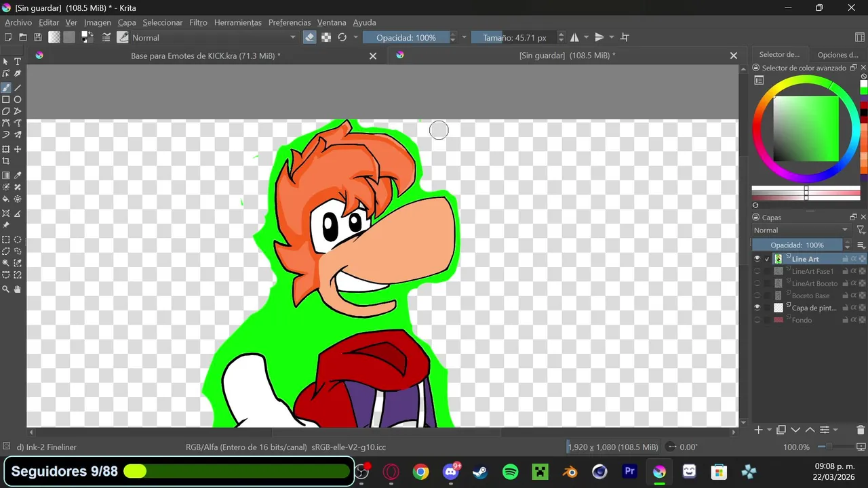The image size is (868, 488).
Task: Select the Crop tool
Action: tap(6, 161)
